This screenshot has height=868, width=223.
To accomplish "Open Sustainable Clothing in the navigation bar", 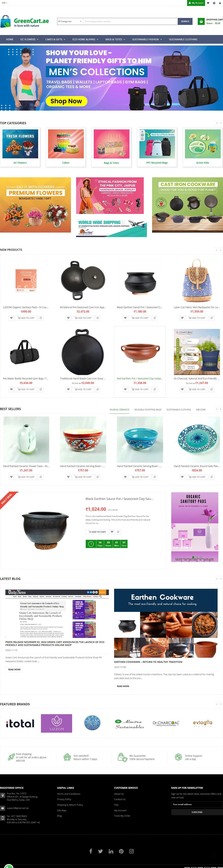I will [183, 39].
